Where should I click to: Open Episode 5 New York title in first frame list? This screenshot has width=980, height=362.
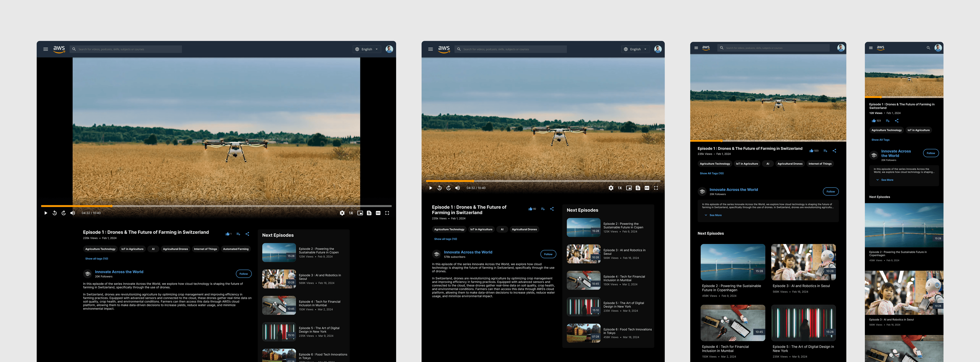point(319,330)
